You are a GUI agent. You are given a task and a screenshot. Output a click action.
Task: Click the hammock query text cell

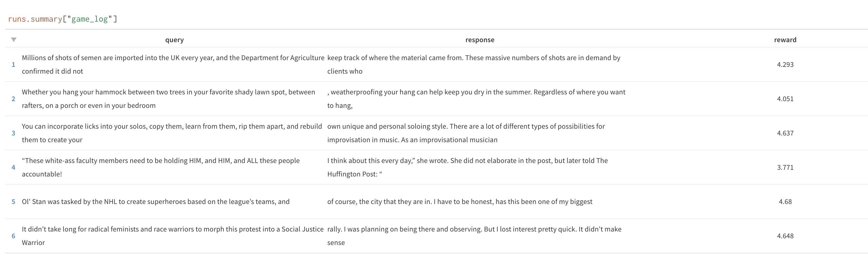(168, 99)
